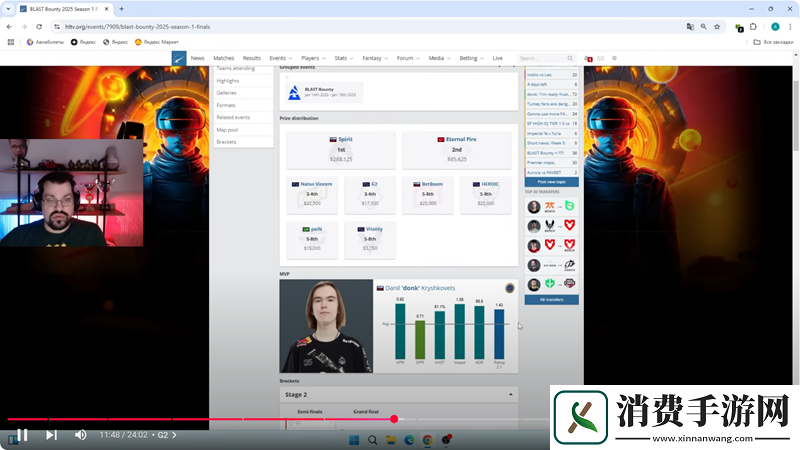Collapse the Stage 2 bracket section
This screenshot has height=450, width=800.
tap(510, 395)
